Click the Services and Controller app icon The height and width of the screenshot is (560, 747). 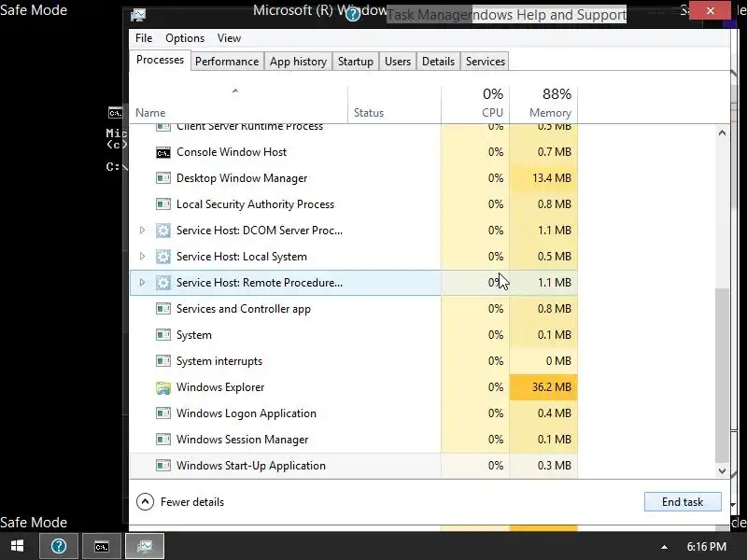click(x=162, y=309)
